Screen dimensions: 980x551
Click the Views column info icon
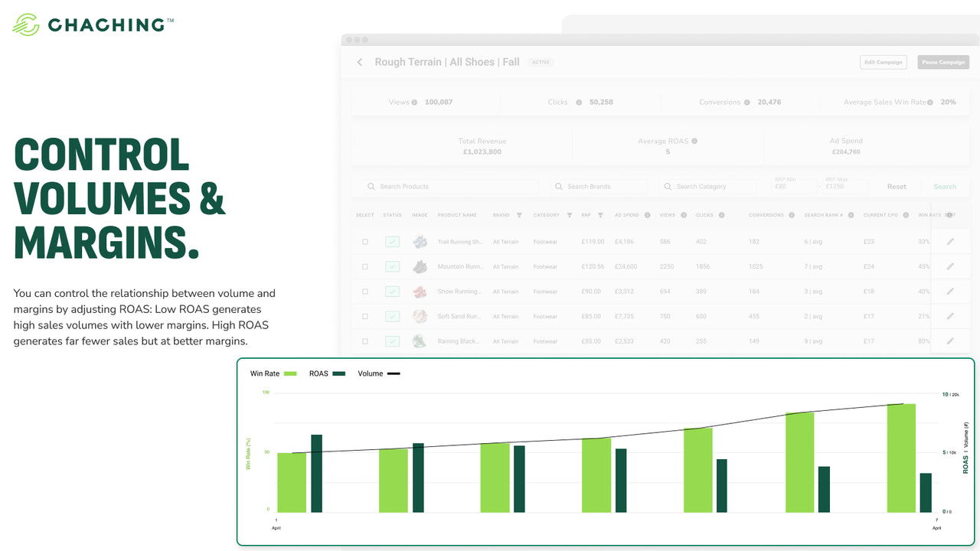(683, 215)
